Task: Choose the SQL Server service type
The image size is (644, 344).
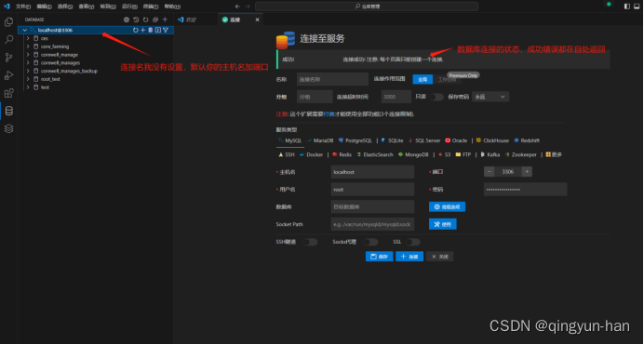Action: coord(424,140)
